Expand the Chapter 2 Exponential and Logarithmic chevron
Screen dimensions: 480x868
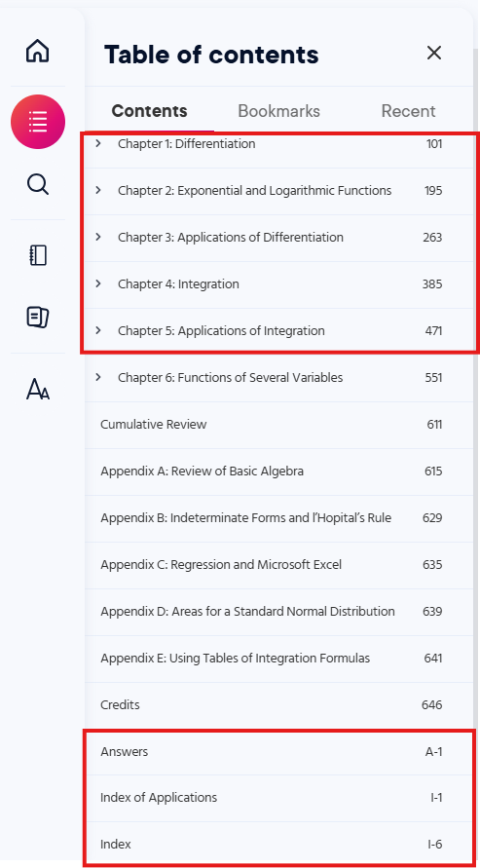[98, 190]
